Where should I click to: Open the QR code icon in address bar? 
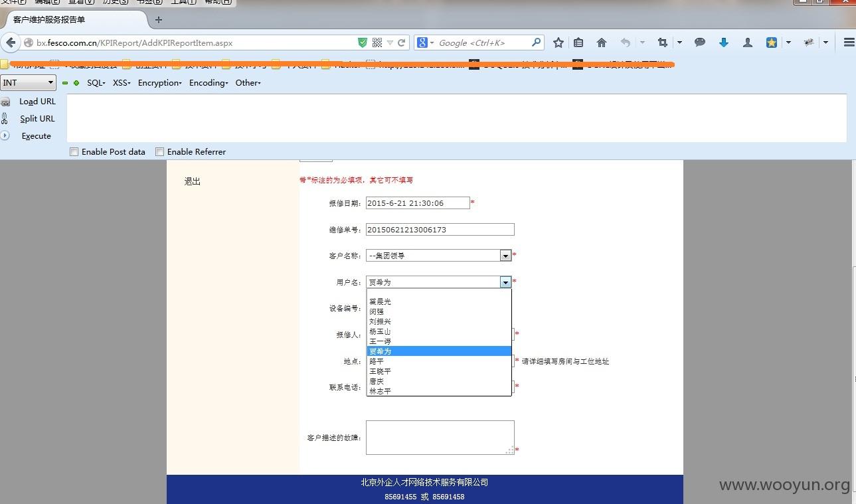coord(377,42)
